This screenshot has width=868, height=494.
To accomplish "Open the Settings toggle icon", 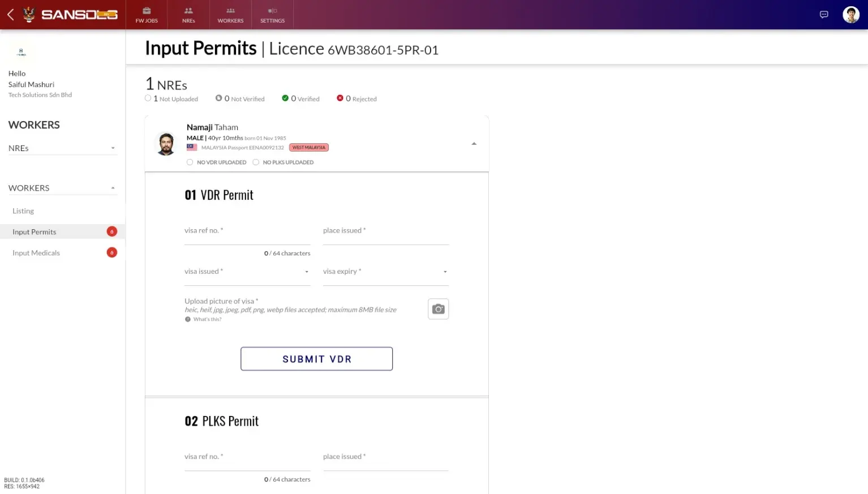I will point(272,11).
